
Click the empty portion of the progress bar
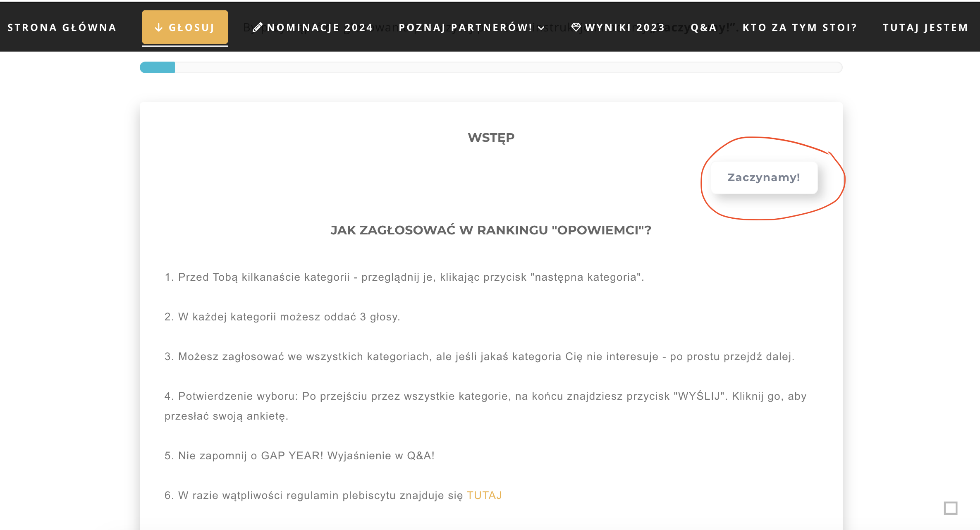point(496,67)
